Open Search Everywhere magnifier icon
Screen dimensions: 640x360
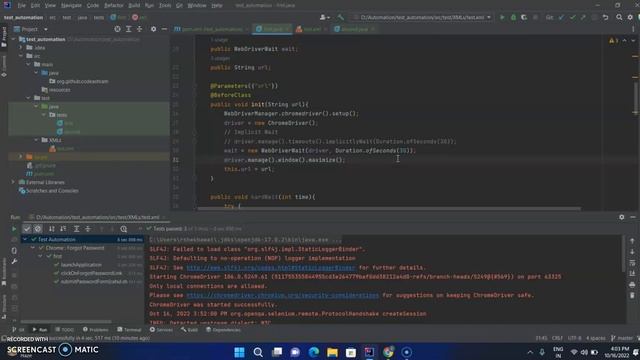click(619, 18)
